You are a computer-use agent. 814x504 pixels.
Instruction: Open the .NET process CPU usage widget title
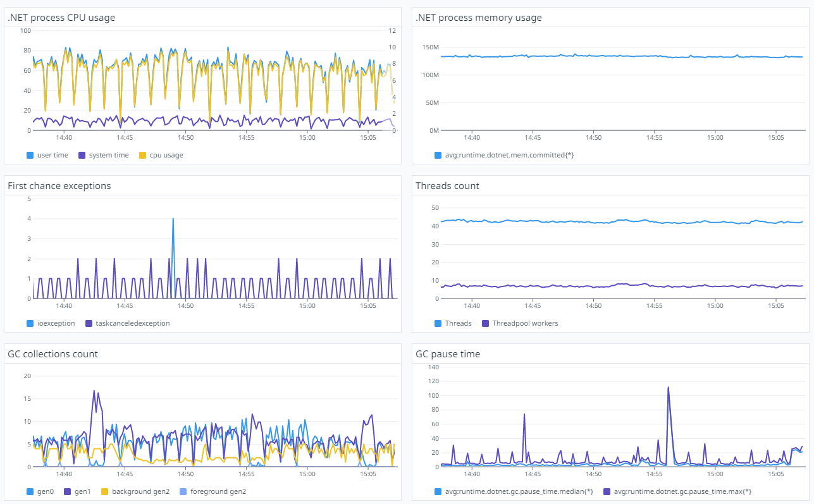click(61, 18)
